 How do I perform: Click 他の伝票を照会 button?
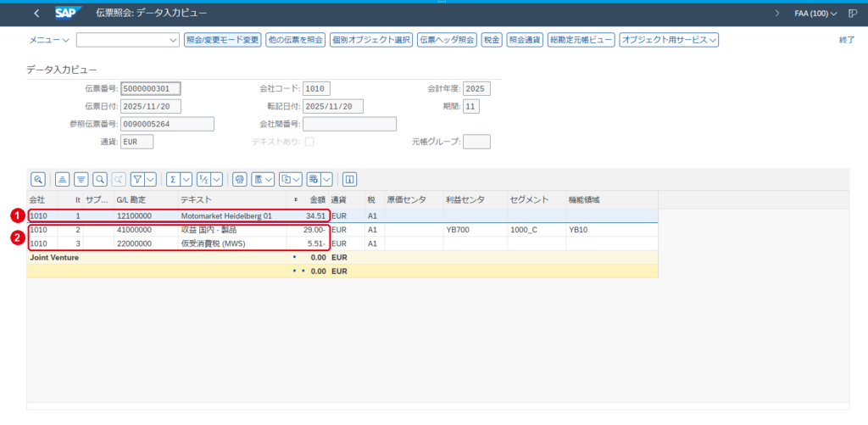295,40
